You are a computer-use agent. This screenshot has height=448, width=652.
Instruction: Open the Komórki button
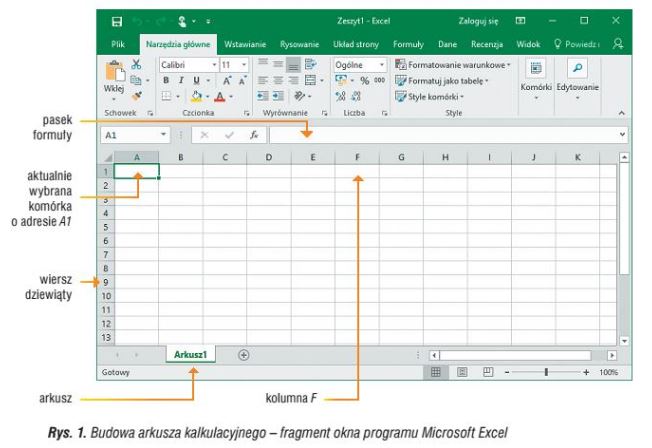(536, 79)
